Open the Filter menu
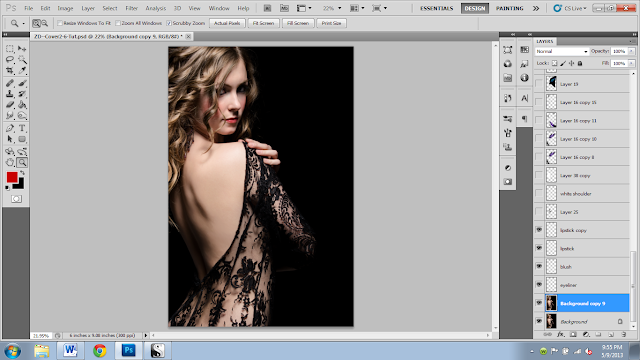Image resolution: width=640 pixels, height=360 pixels. (x=131, y=8)
